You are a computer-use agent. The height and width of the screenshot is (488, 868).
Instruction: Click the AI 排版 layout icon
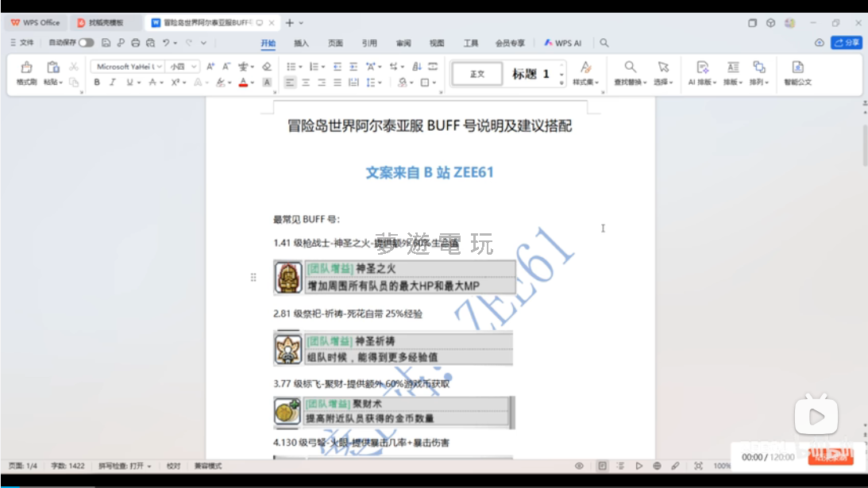click(x=702, y=68)
